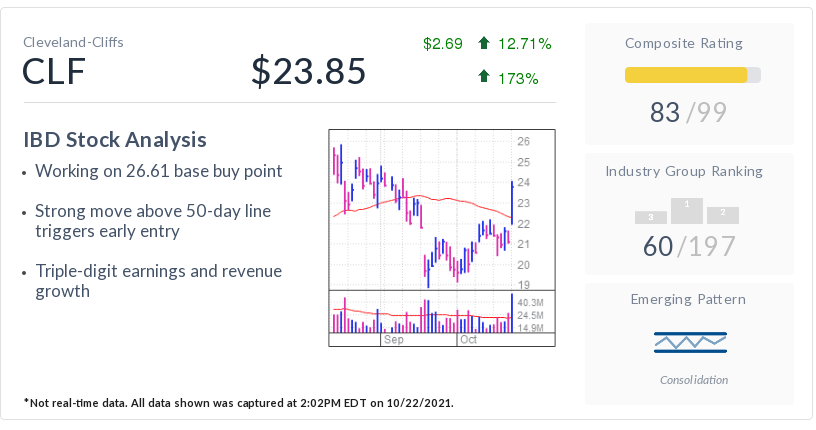816x430 pixels.
Task: Click the Oct label on chart axis
Action: (468, 340)
